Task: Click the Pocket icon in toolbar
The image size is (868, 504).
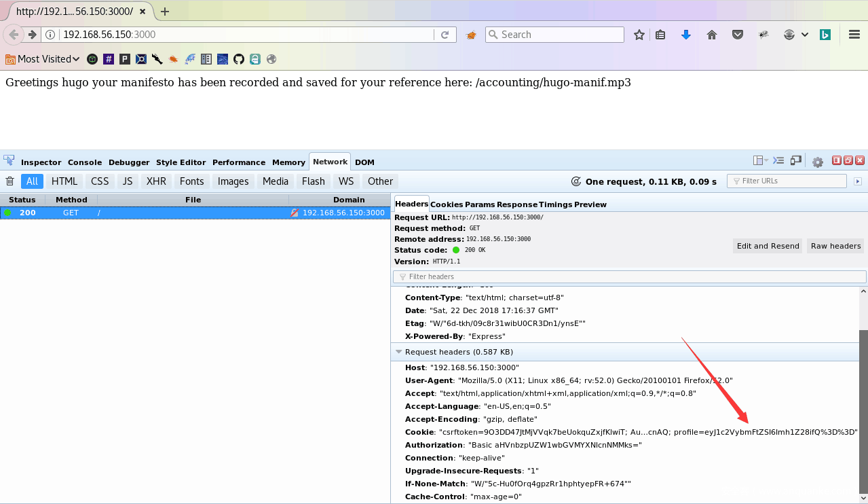Action: (x=738, y=35)
